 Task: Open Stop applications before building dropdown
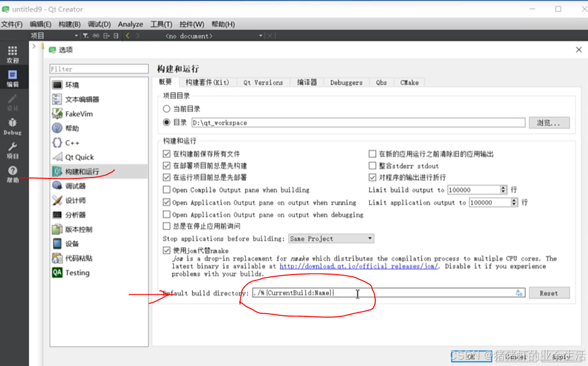click(x=331, y=238)
